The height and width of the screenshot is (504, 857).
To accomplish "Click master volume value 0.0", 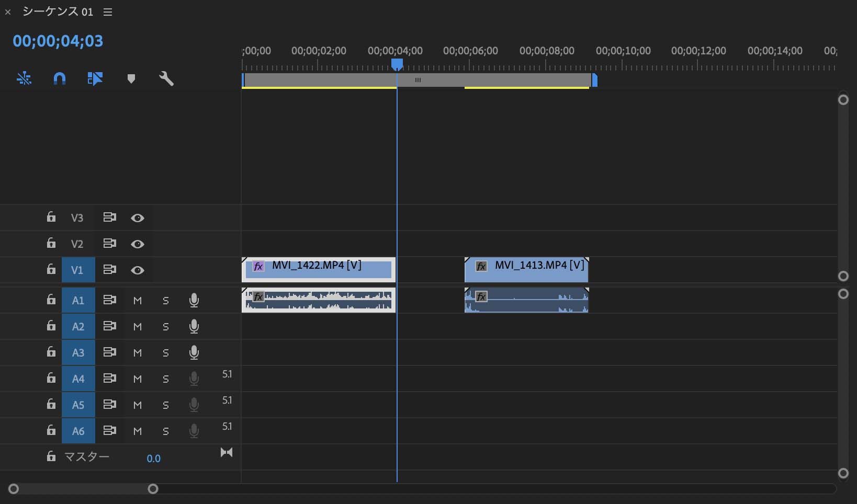I will [x=153, y=459].
